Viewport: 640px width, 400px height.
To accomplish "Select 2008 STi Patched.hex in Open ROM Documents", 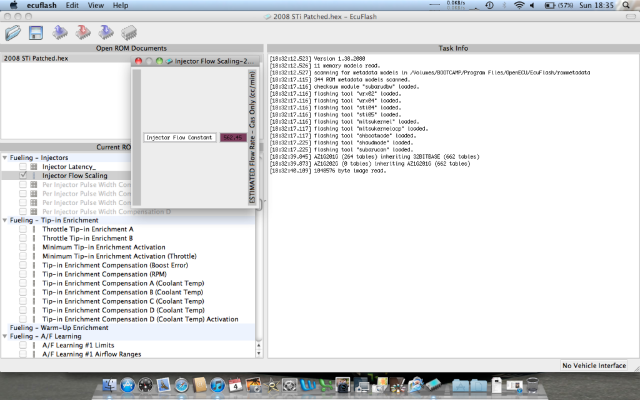I will 36,58.
